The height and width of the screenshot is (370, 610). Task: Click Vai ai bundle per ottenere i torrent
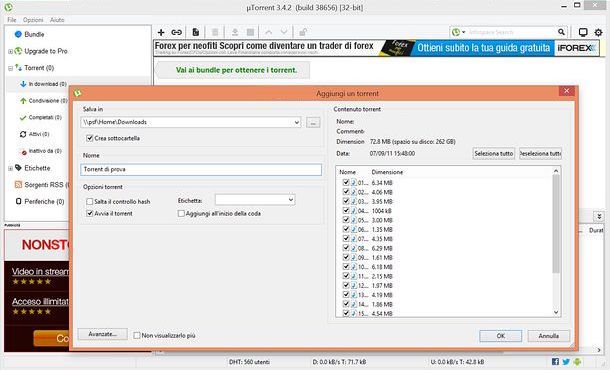(x=236, y=70)
